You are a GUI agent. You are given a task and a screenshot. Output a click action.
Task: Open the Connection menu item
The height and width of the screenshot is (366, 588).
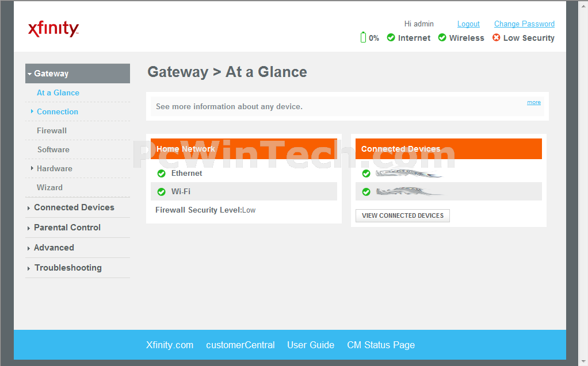[58, 111]
